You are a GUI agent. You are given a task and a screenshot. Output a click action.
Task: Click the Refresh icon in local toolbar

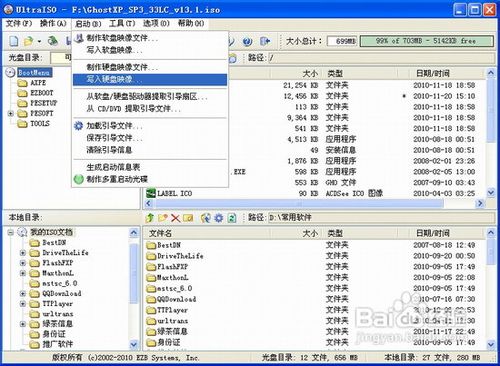pyautogui.click(x=232, y=218)
